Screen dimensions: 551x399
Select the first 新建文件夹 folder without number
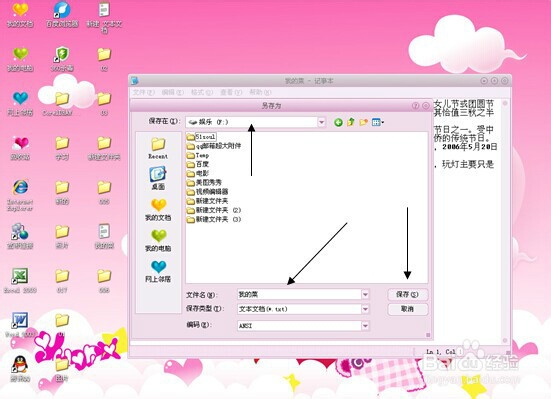207,201
